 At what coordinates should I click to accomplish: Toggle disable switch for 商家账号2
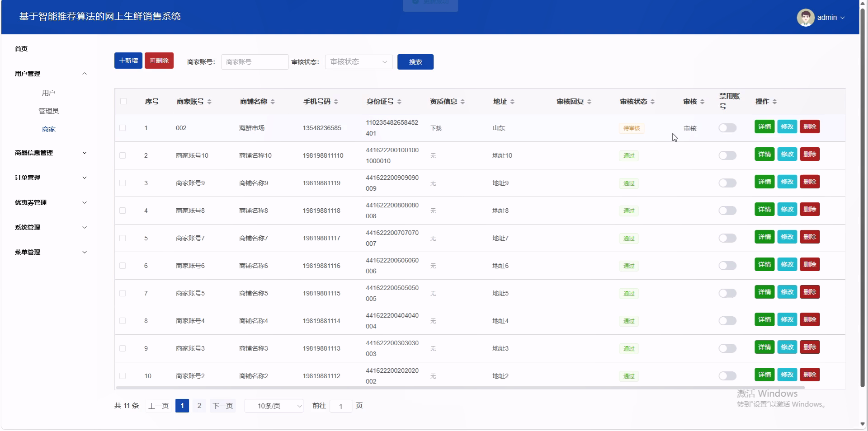[727, 376]
